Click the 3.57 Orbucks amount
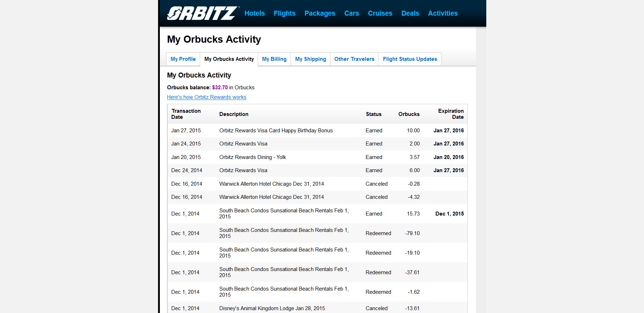644x313 pixels. pyautogui.click(x=414, y=157)
